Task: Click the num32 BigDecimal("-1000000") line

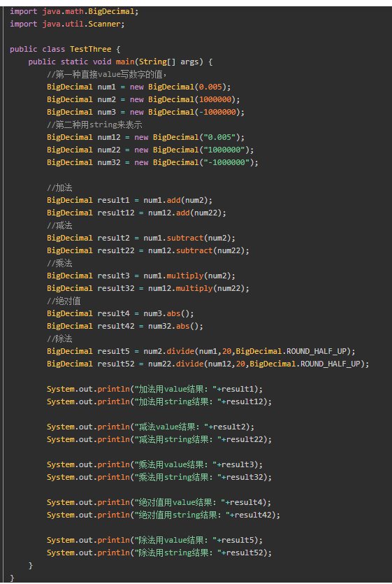Action: tap(152, 163)
